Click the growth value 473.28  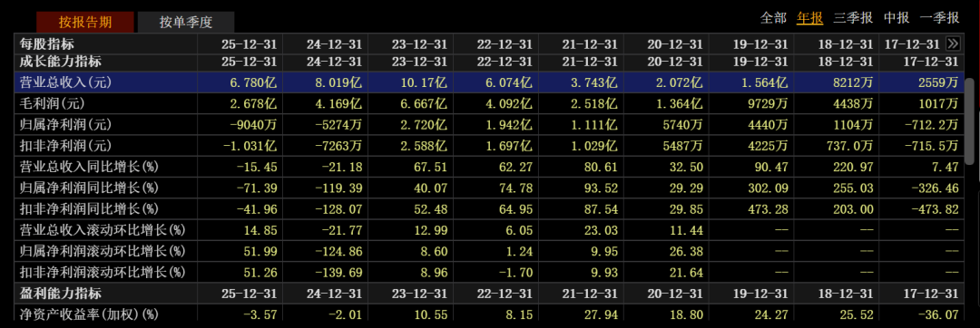point(769,209)
